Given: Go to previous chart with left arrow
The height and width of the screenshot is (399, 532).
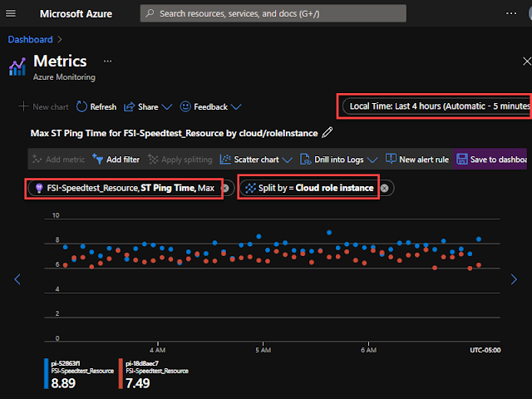Looking at the screenshot, I should 17,279.
